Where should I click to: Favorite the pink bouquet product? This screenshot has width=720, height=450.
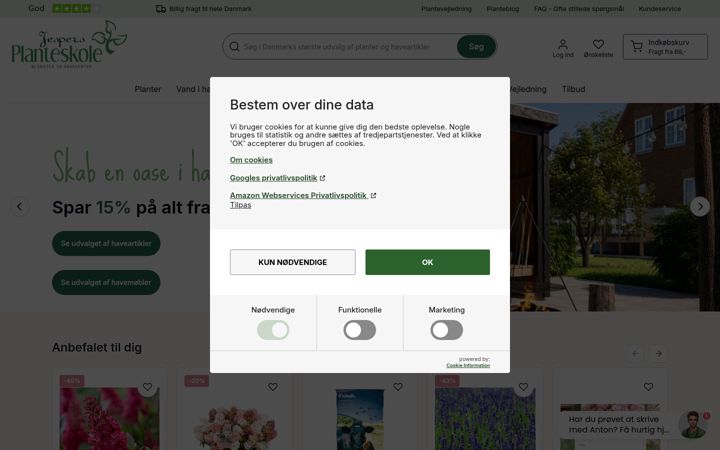click(x=273, y=387)
